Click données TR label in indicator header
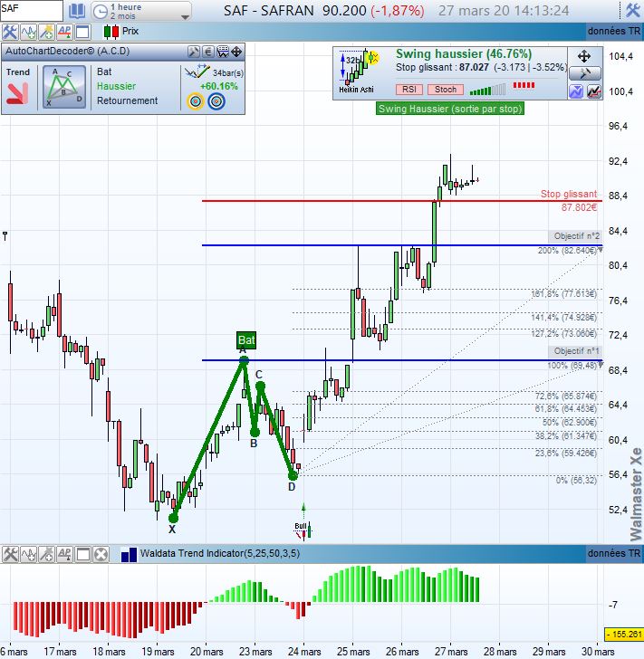 tap(614, 553)
